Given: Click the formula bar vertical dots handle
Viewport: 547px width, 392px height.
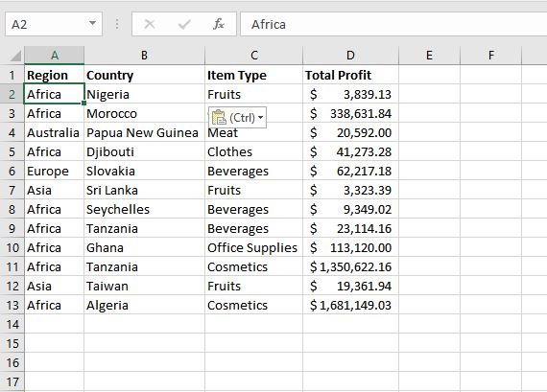Looking at the screenshot, I should click(x=117, y=24).
